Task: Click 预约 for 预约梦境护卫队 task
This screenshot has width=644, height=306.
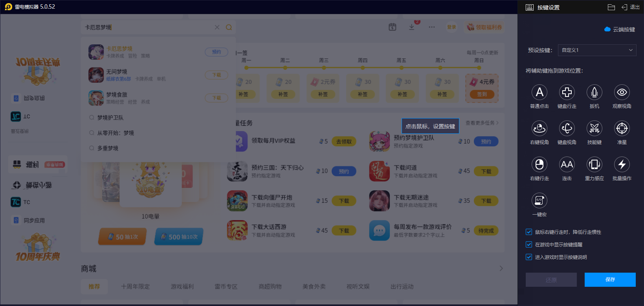Action: click(486, 142)
